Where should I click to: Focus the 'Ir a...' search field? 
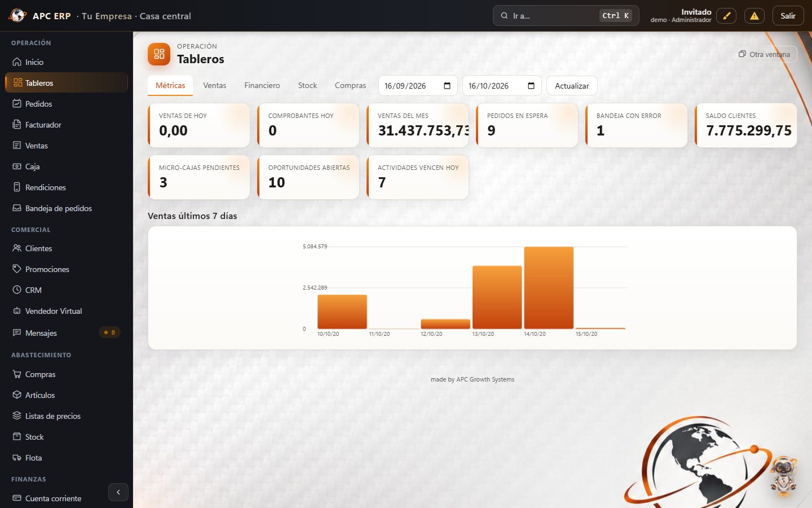[566, 16]
